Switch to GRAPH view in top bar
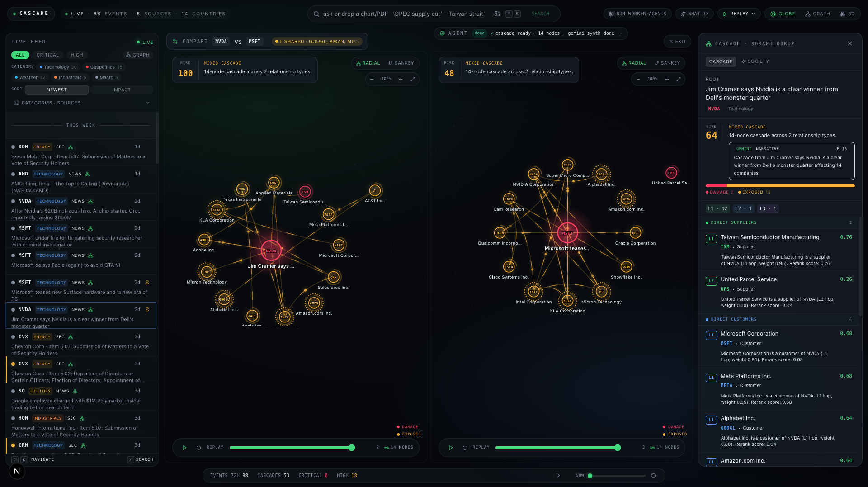This screenshot has height=487, width=868. [817, 14]
